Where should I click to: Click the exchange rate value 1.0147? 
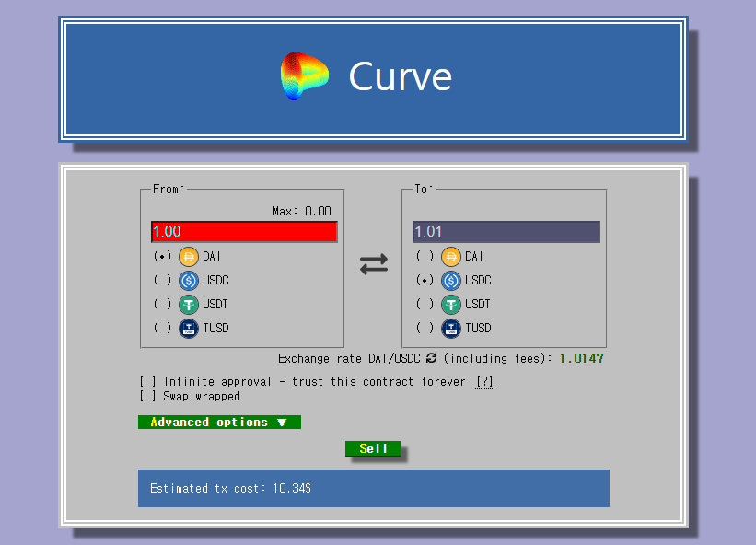581,358
